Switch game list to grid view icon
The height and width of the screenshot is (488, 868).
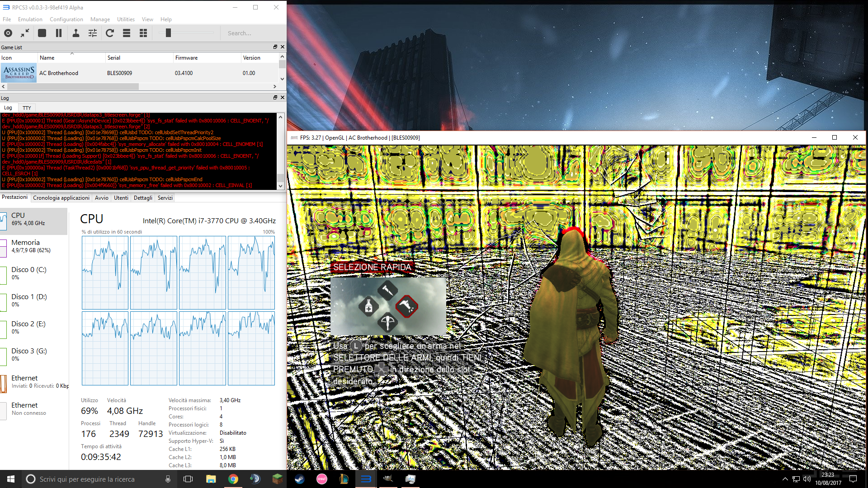[x=143, y=33]
